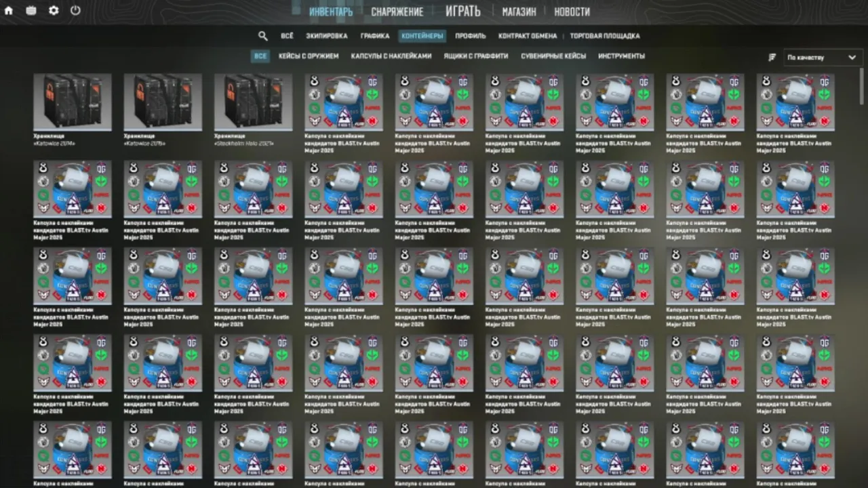Open the settings gear
This screenshot has height=488, width=868.
click(54, 11)
